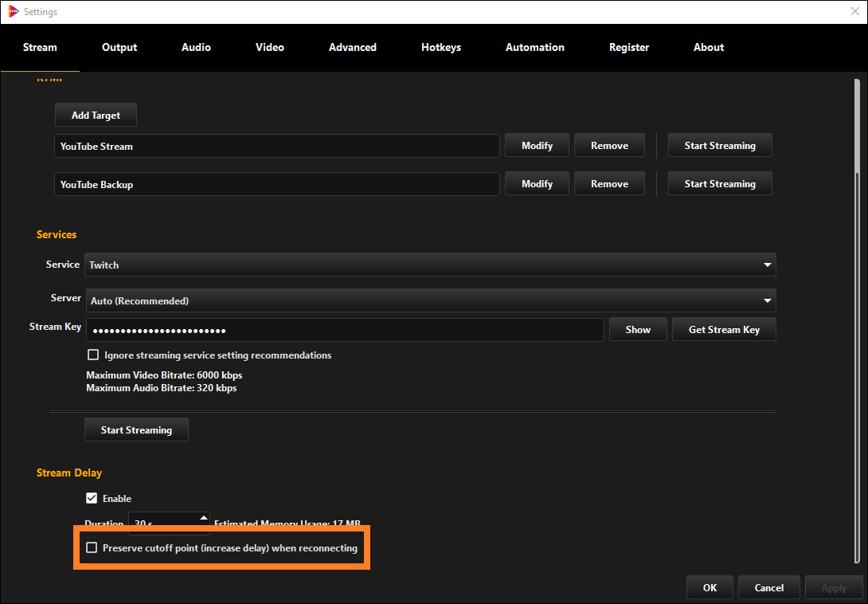Click the Maximum Audio Bitrate: 320 kbps text

point(161,388)
